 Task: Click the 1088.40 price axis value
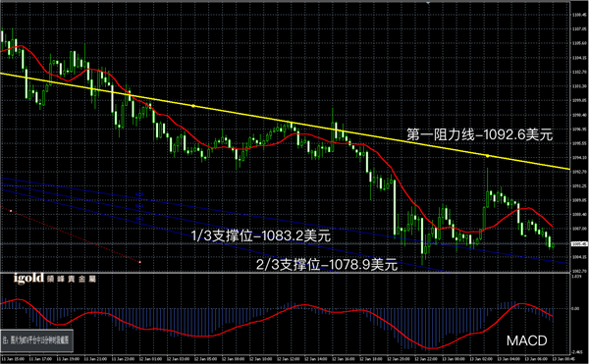point(579,215)
